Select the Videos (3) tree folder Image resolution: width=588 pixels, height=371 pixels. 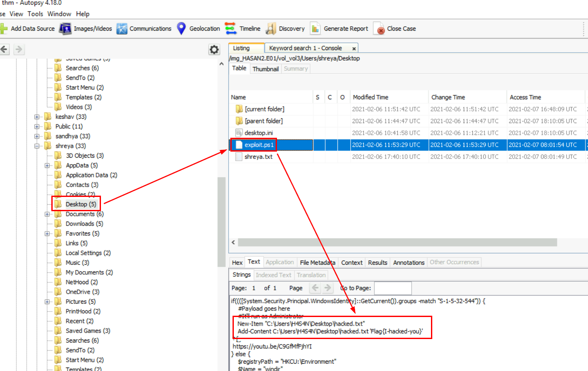click(x=79, y=107)
